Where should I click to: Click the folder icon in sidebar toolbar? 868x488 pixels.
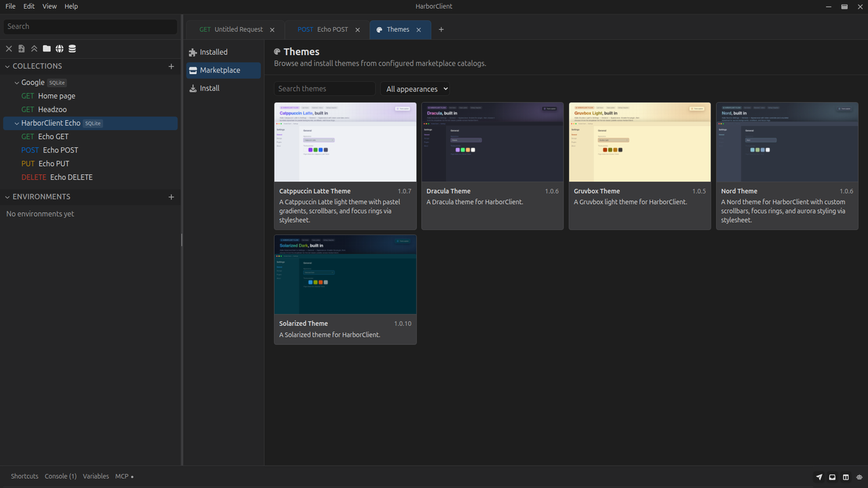(47, 49)
